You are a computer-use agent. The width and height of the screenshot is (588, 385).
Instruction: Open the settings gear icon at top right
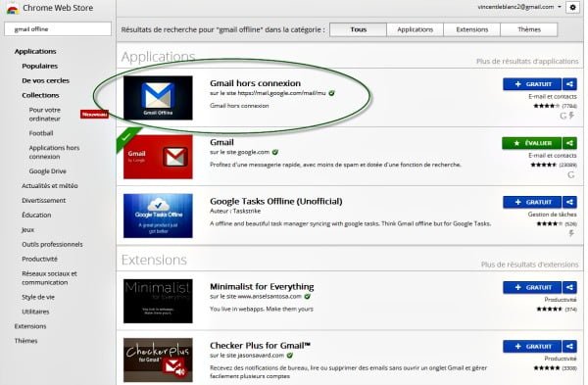(x=572, y=7)
